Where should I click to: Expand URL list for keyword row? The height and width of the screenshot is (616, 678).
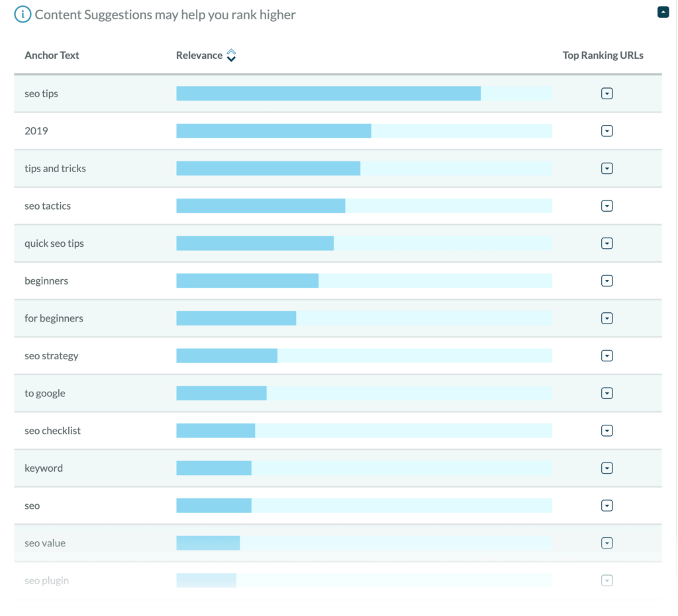[606, 468]
